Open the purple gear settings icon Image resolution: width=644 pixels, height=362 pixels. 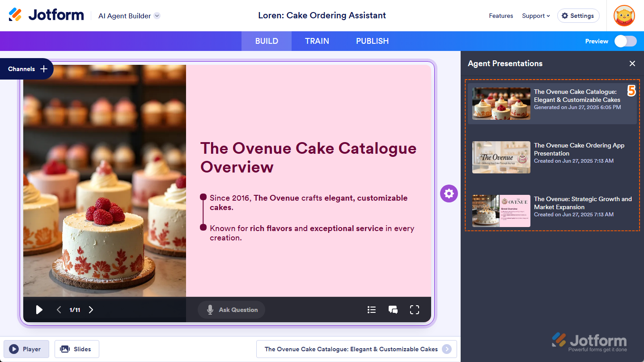point(449,194)
